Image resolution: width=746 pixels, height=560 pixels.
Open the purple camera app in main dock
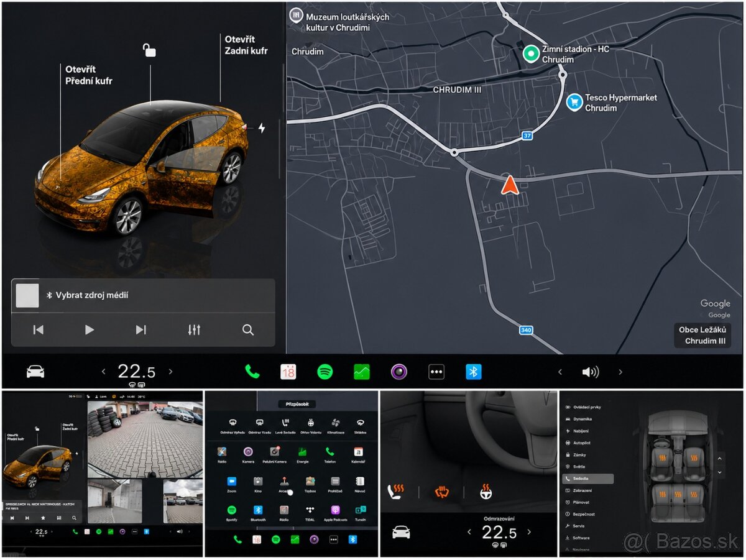(399, 372)
